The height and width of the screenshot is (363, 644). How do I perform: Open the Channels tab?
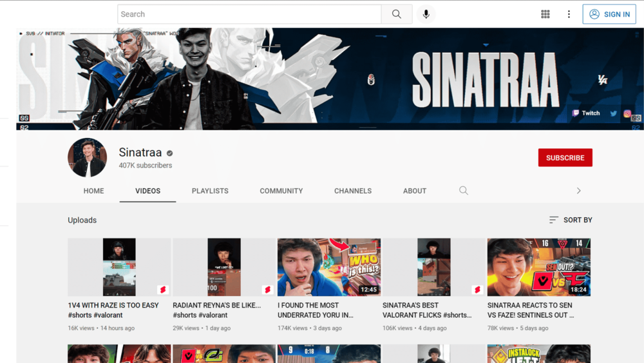point(353,191)
